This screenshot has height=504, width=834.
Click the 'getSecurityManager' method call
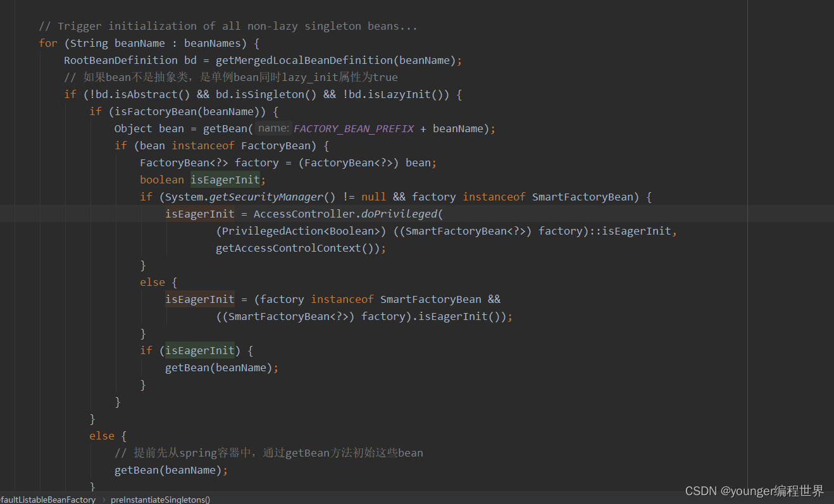[266, 197]
